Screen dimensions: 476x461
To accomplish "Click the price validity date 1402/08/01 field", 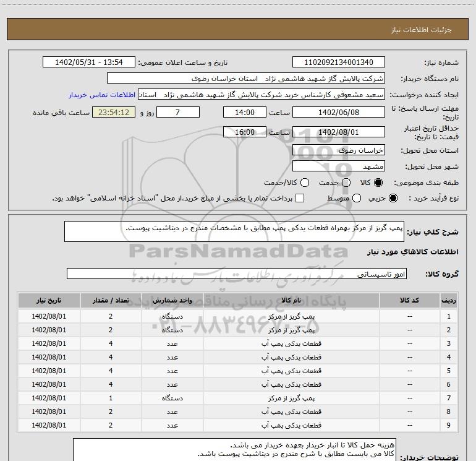I will tap(338, 132).
